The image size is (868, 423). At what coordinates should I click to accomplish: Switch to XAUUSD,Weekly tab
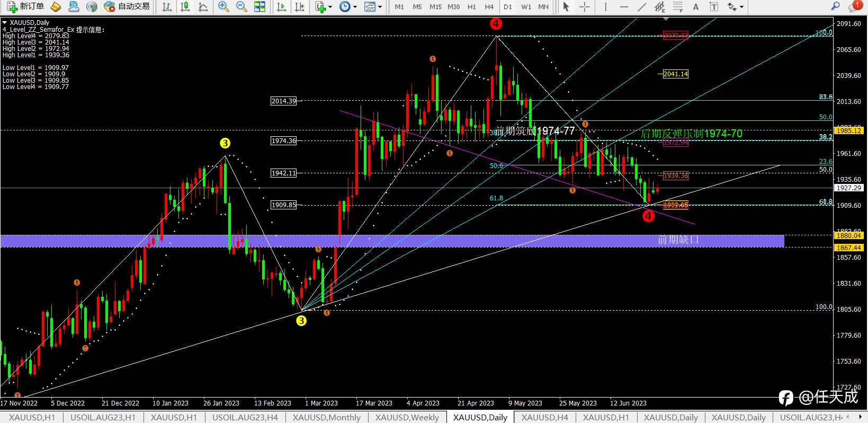(407, 418)
